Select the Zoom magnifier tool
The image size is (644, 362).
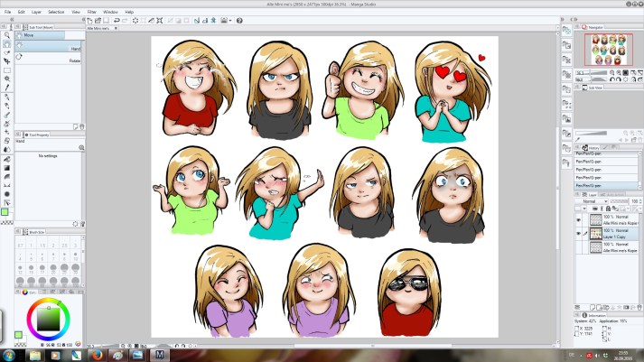[x=6, y=32]
